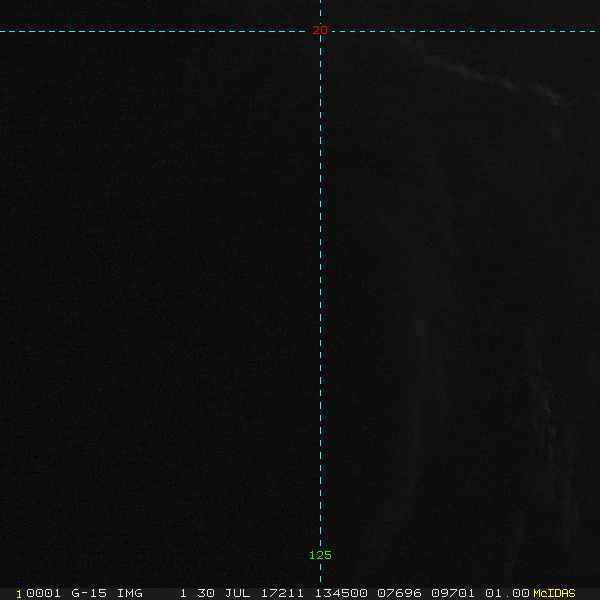The image size is (600, 600).
Task: Click the 134500 time stamp
Action: point(340,593)
